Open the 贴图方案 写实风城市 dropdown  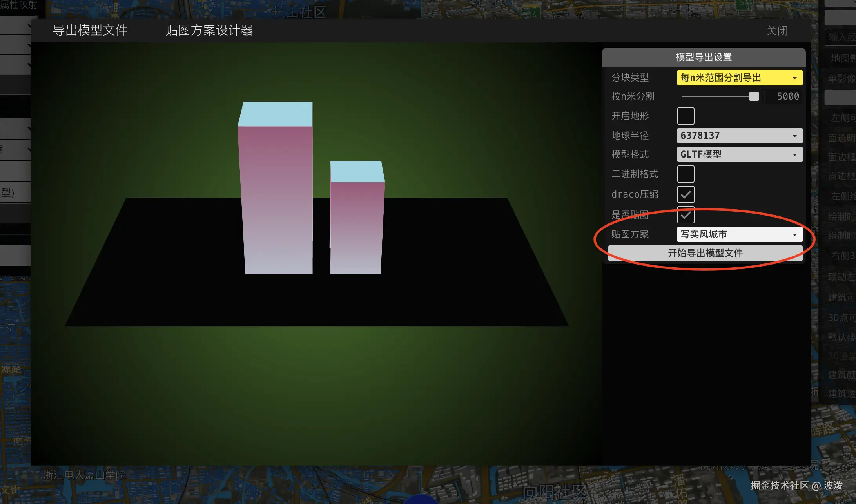click(739, 234)
